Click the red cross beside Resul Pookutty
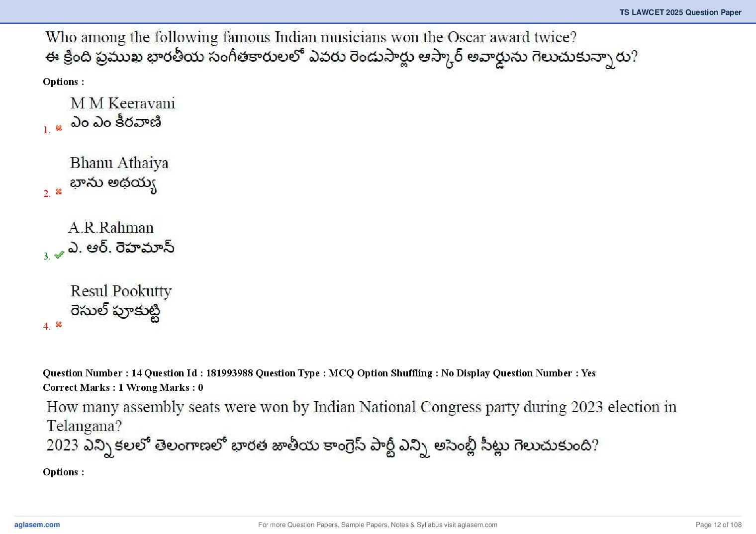 59,324
